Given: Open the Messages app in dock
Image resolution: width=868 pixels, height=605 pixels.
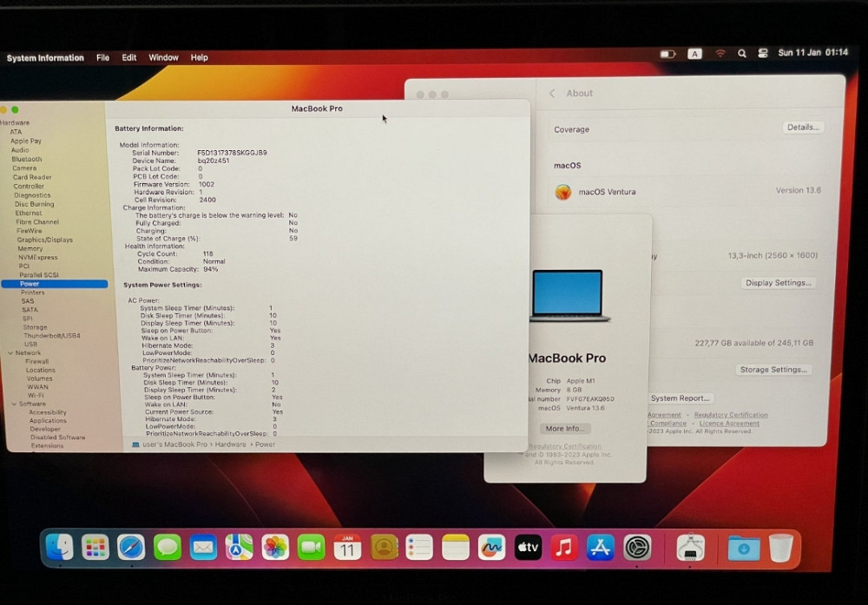Looking at the screenshot, I should [168, 547].
